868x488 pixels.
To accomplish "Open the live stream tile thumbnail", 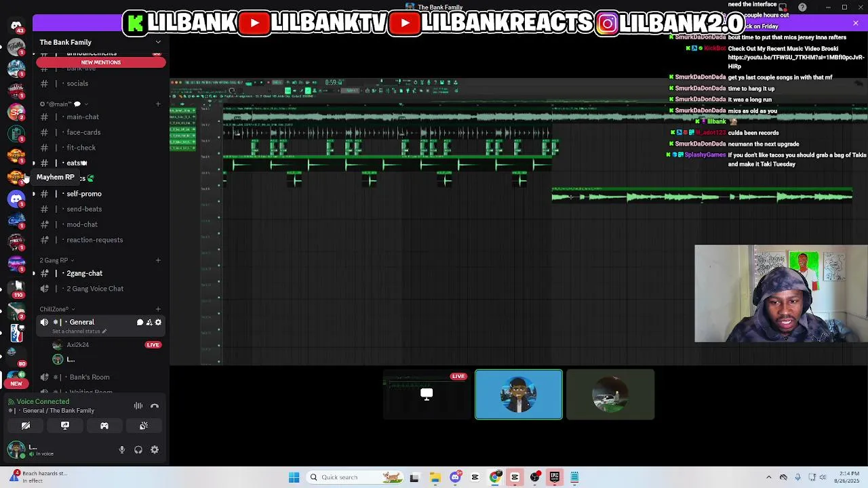I will coord(427,394).
